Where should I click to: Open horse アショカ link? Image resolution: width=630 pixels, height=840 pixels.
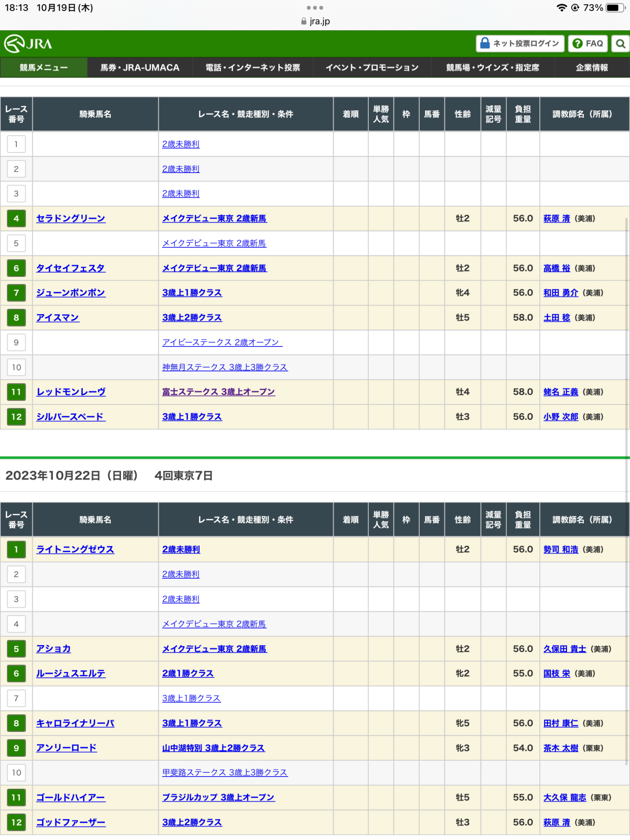[54, 649]
